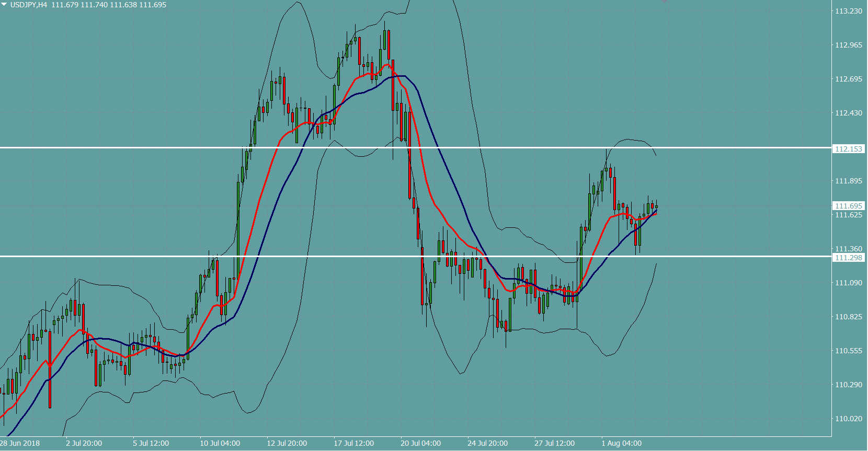Screen dimensions: 868x451
Task: Click the 5 Jul 12:00 time label
Action: [x=151, y=443]
